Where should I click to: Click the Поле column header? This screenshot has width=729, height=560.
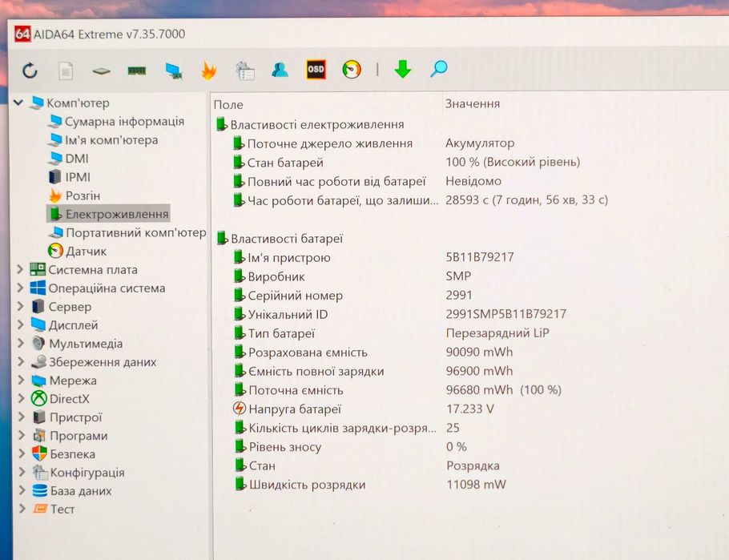pos(228,105)
